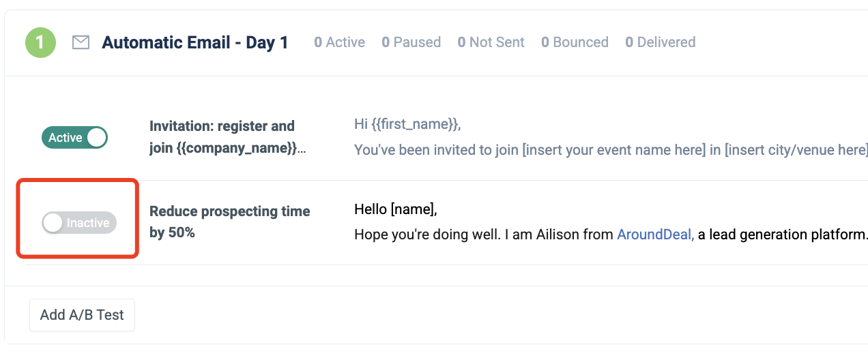The height and width of the screenshot is (360, 868).
Task: Open the Automatic Email - Day 1 title
Action: point(195,43)
